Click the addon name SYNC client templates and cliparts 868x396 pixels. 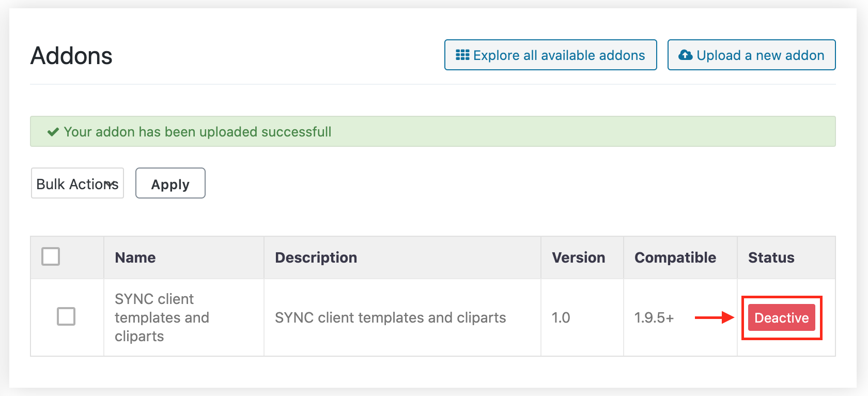point(162,317)
